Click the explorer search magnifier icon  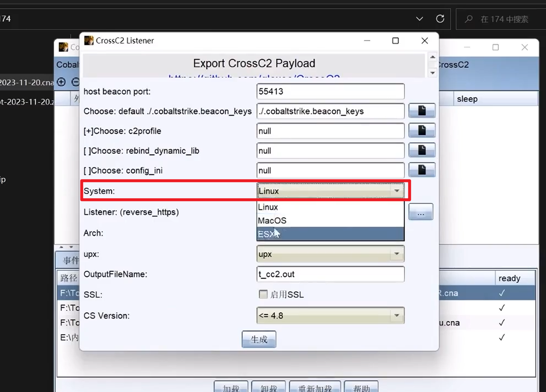pyautogui.click(x=469, y=19)
